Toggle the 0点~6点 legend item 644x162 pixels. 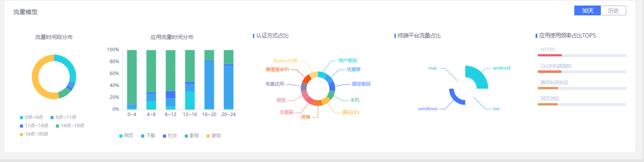(x=31, y=117)
